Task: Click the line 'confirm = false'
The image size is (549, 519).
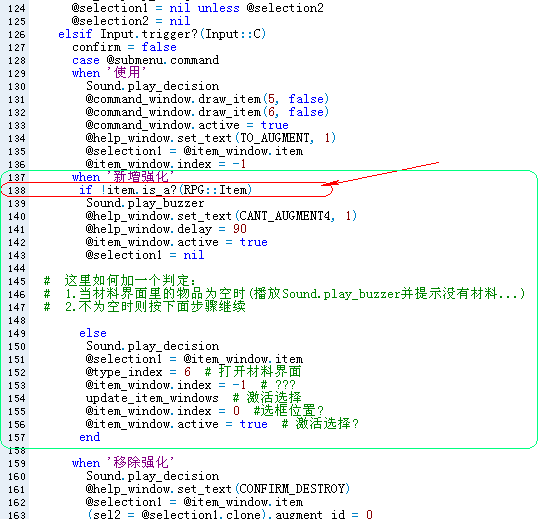Action: tap(124, 47)
